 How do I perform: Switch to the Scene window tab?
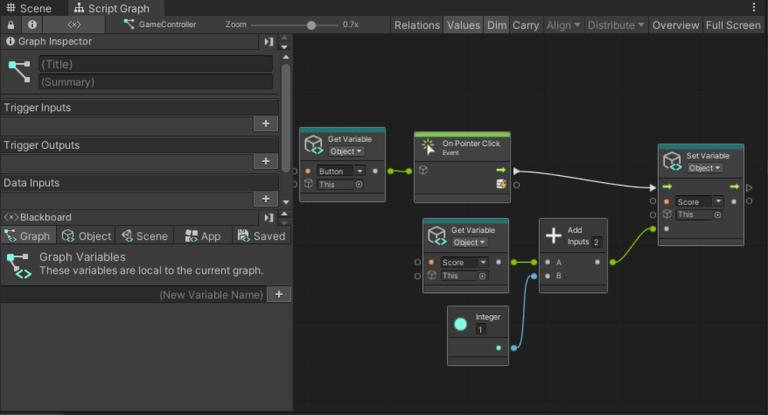tap(28, 8)
